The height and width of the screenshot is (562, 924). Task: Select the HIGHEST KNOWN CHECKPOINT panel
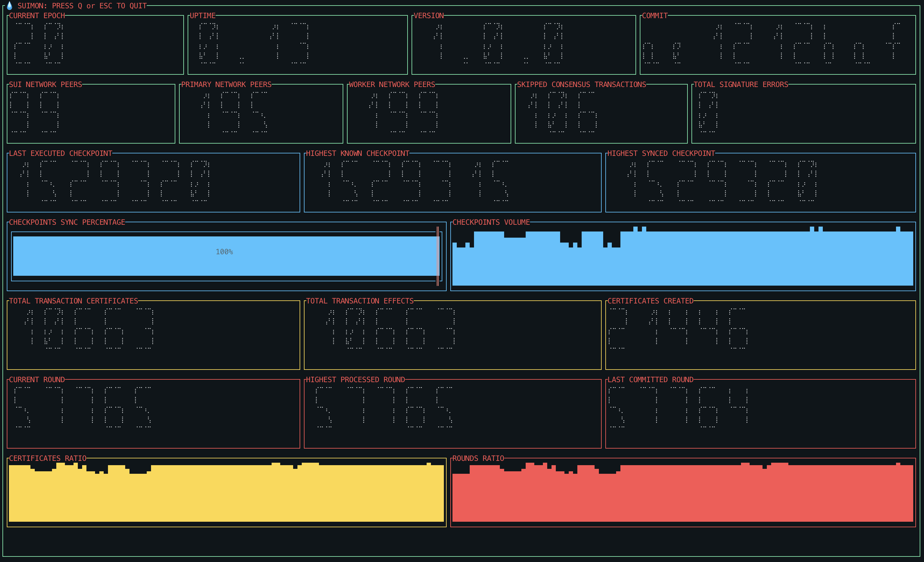click(452, 182)
